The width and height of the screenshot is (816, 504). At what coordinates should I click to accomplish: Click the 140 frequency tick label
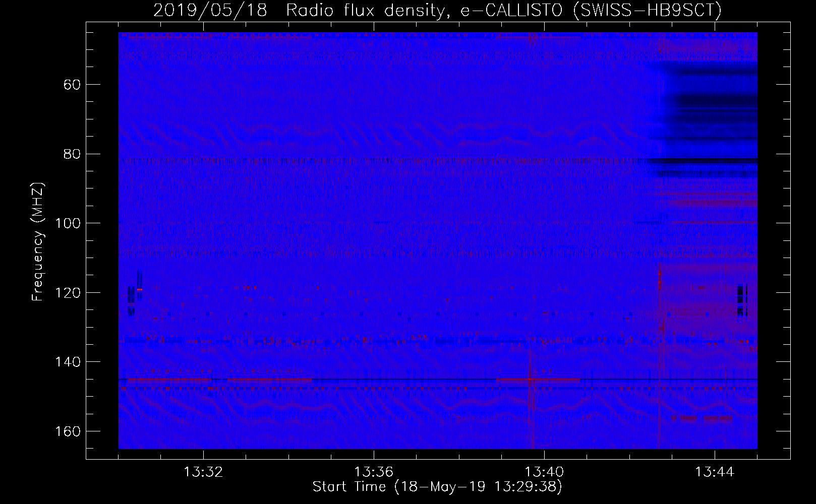[x=68, y=362]
